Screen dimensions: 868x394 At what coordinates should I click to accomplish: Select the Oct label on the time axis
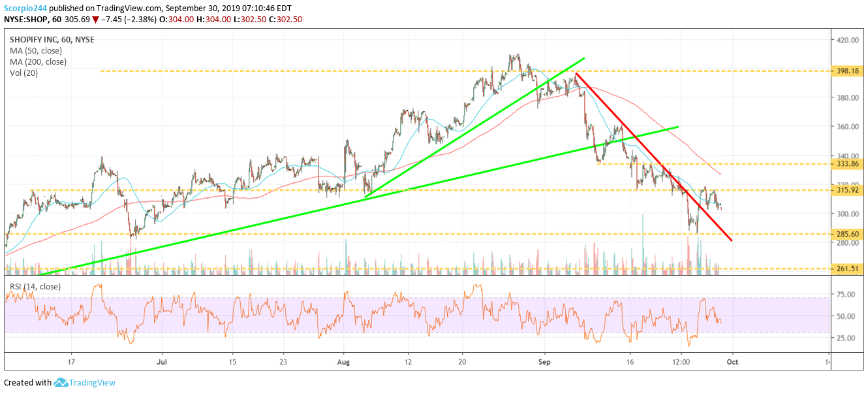click(x=732, y=361)
